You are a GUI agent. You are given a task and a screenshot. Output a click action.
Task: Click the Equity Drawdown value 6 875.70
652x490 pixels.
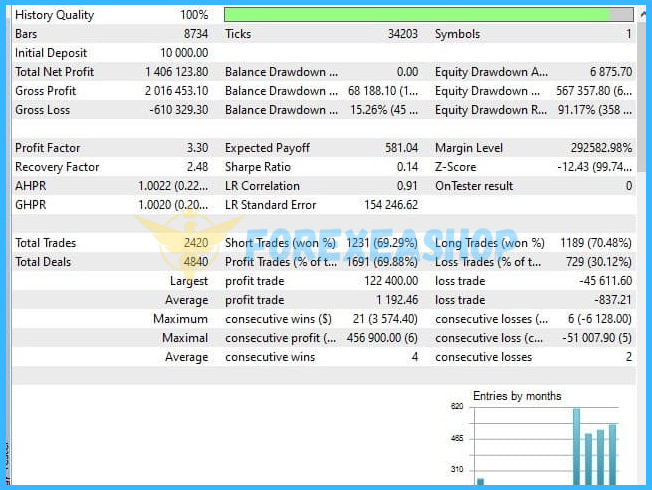(611, 72)
